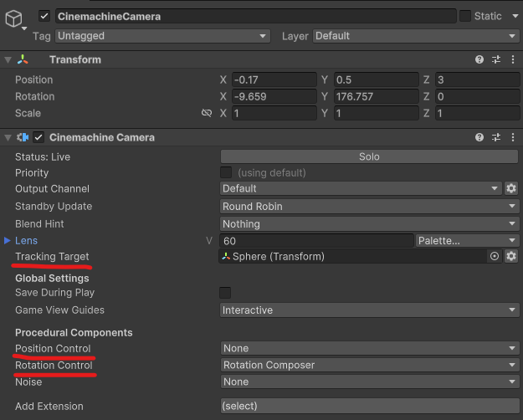Collapse the Transform component foldout
This screenshot has height=420, width=523.
pos(8,60)
